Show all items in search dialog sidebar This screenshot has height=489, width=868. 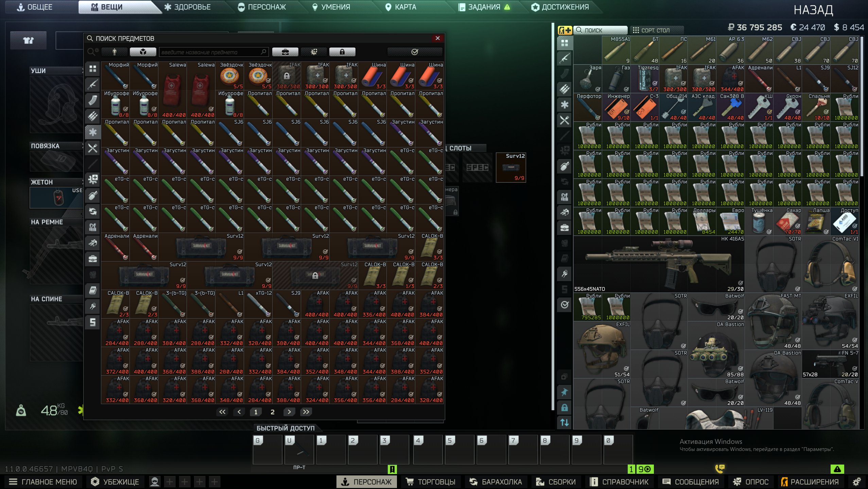(x=93, y=69)
